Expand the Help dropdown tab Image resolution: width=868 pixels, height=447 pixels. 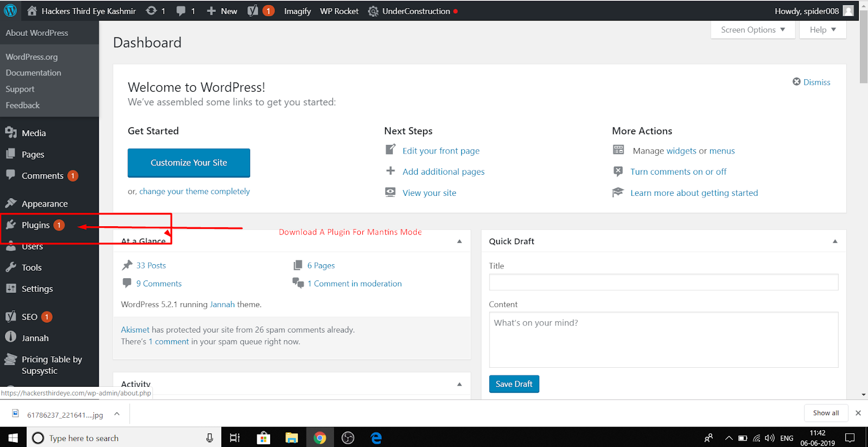pyautogui.click(x=823, y=30)
